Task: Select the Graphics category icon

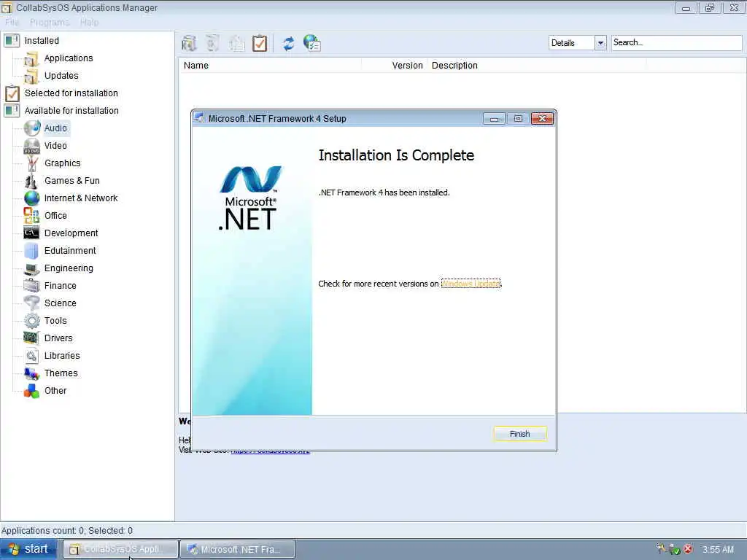Action: tap(32, 163)
